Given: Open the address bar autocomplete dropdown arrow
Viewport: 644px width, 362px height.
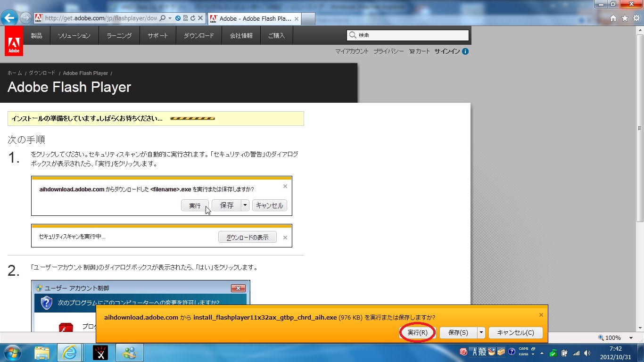Looking at the screenshot, I should pos(170,18).
